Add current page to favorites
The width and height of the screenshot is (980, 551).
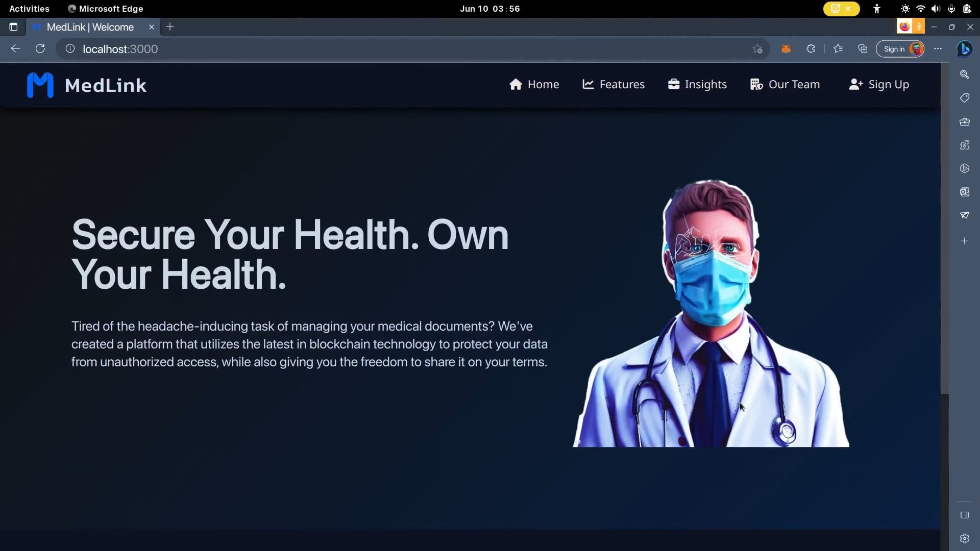(x=757, y=48)
